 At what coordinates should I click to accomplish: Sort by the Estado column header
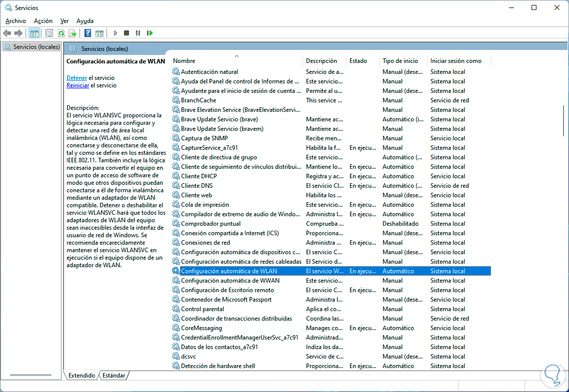[358, 61]
